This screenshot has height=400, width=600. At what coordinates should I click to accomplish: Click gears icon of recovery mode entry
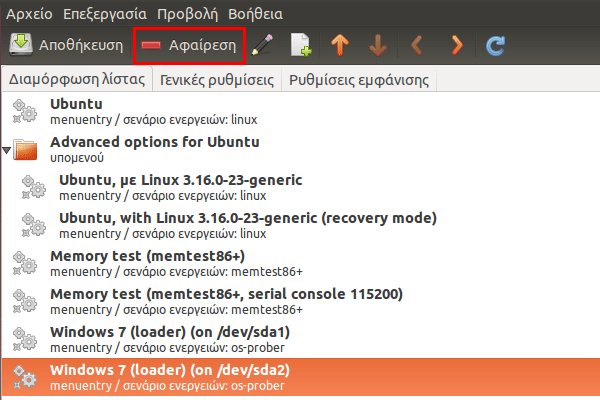tap(34, 225)
